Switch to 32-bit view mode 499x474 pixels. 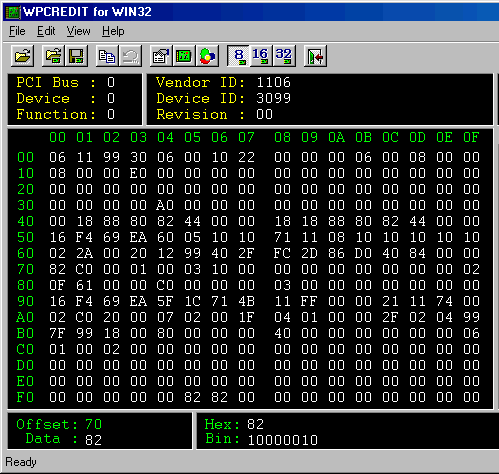coord(284,56)
